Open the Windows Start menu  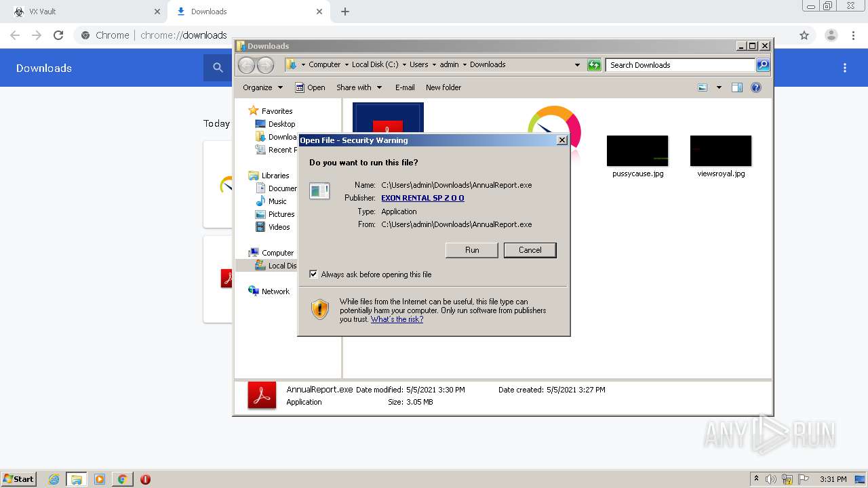pos(19,479)
